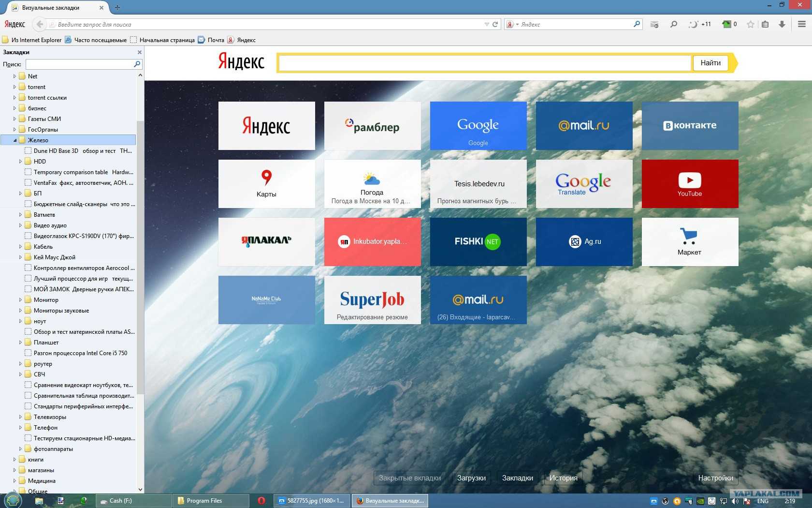
Task: Open the search engine selector next to Яндекс search box
Action: [512, 24]
